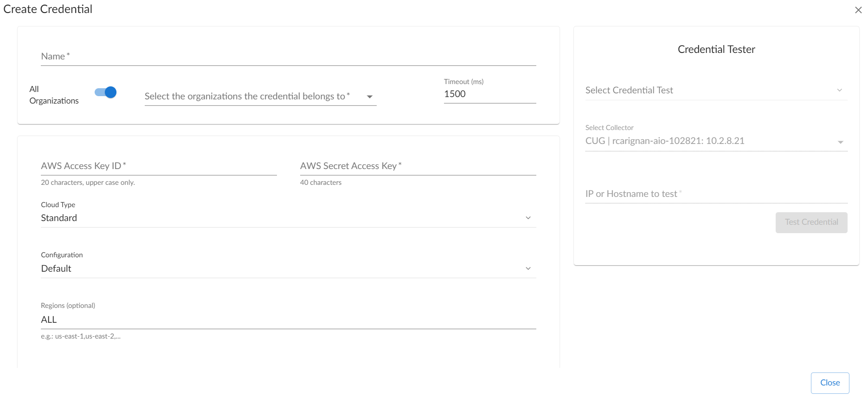Focus the AWS Secret Access Key field
Image resolution: width=868 pixels, height=398 pixels.
click(418, 166)
